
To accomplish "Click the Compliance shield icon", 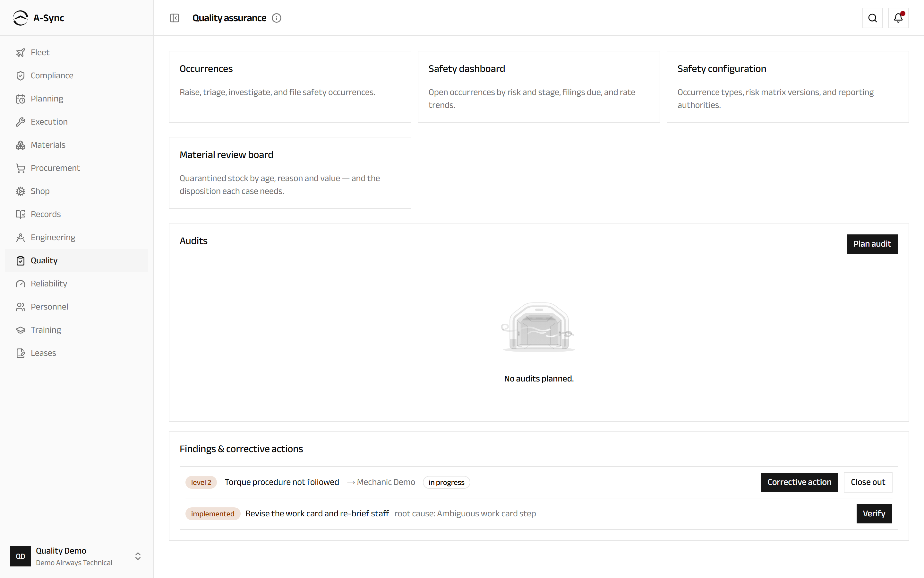I will click(21, 76).
